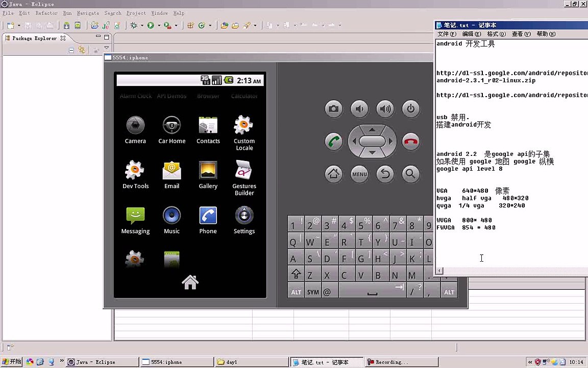Toggle Link with Editor in Package Explorer

82,50
